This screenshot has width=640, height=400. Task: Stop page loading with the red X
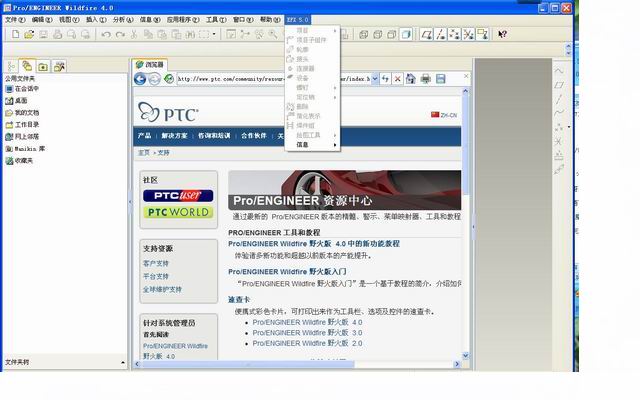point(397,79)
